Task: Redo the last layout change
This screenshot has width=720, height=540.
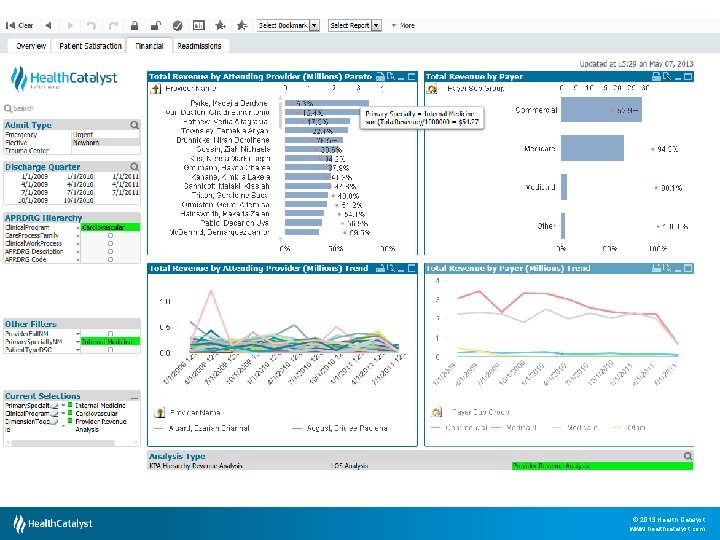Action: pos(113,25)
